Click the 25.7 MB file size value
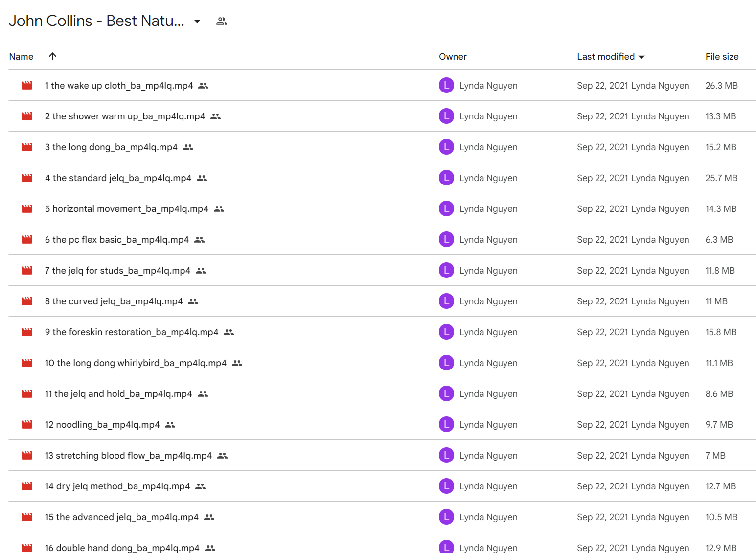Image resolution: width=756 pixels, height=553 pixels. [721, 178]
